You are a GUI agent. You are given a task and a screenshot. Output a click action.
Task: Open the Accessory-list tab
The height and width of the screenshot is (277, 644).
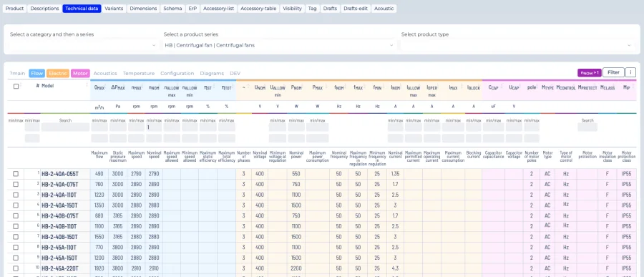point(218,8)
